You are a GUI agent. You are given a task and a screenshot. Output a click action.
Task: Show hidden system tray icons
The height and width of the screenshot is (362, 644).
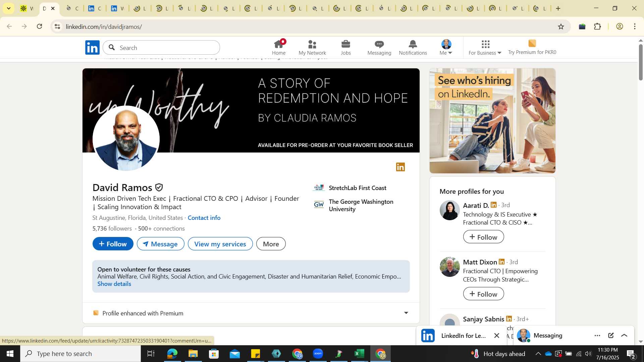point(538,354)
